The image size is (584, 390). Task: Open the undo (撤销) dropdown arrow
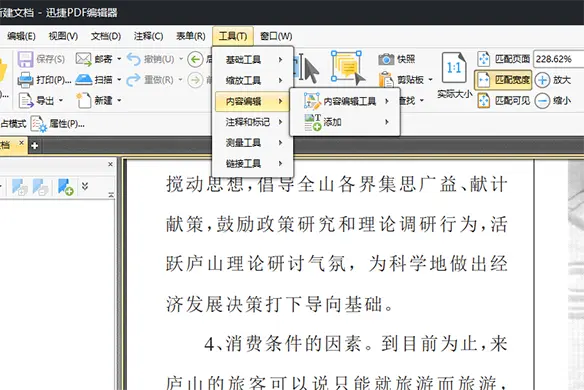click(181, 59)
